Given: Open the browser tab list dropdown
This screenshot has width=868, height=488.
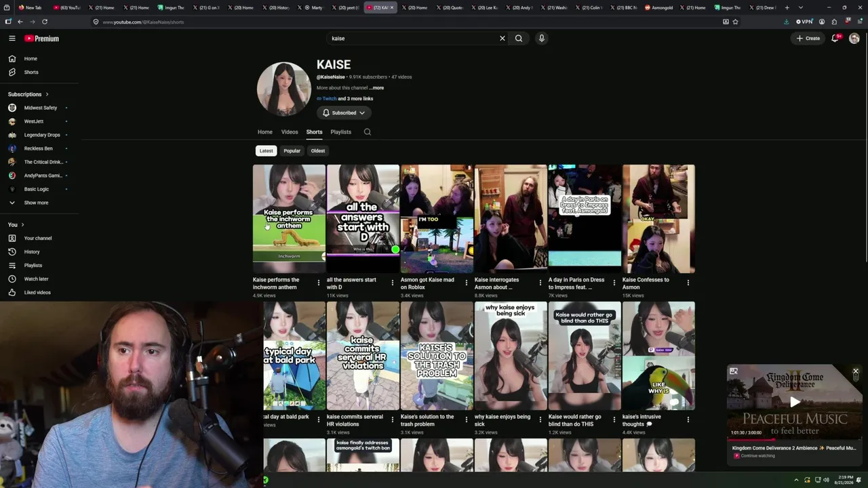Looking at the screenshot, I should coord(801,7).
